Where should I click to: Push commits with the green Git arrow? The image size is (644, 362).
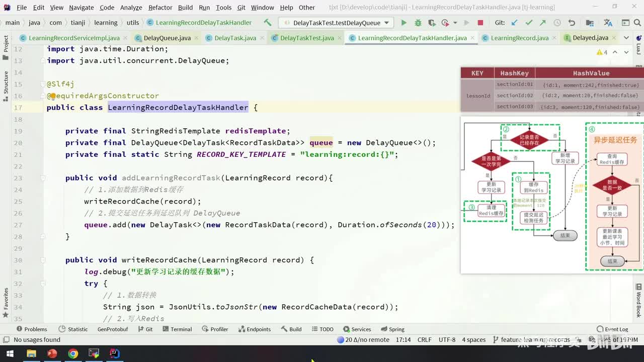[x=543, y=23]
